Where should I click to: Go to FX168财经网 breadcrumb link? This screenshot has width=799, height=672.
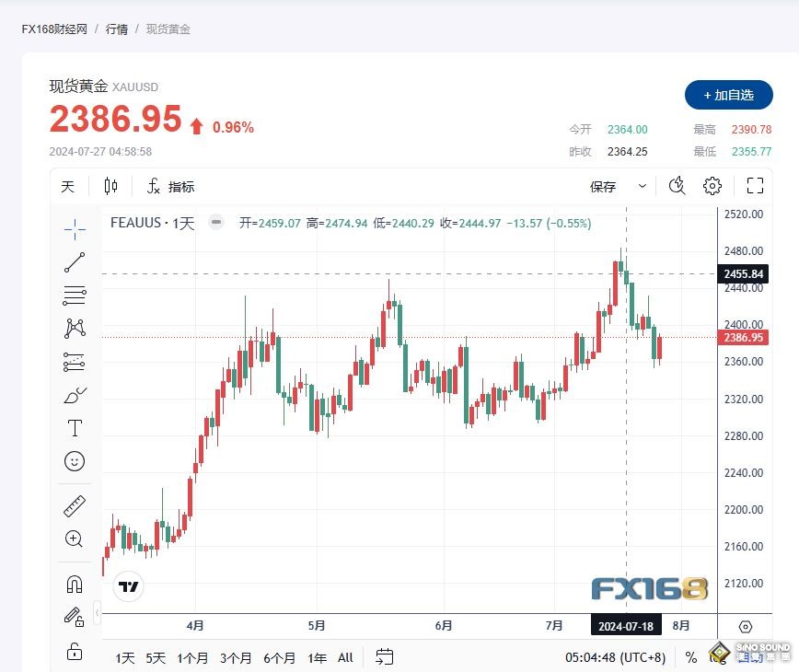tap(54, 29)
